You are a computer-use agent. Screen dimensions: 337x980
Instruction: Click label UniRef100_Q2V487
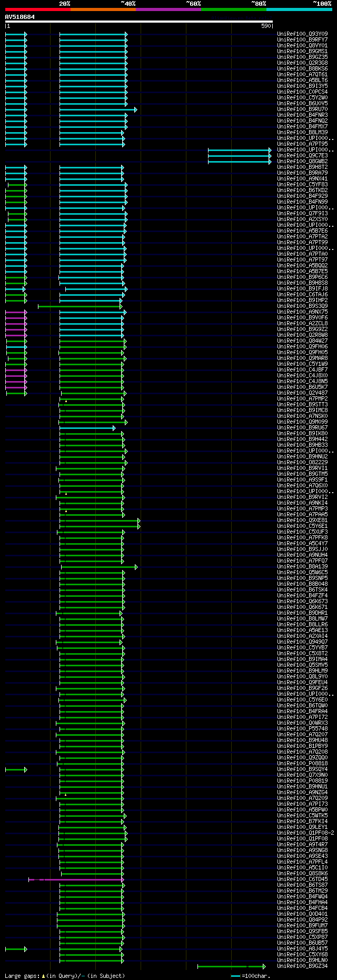(x=302, y=393)
